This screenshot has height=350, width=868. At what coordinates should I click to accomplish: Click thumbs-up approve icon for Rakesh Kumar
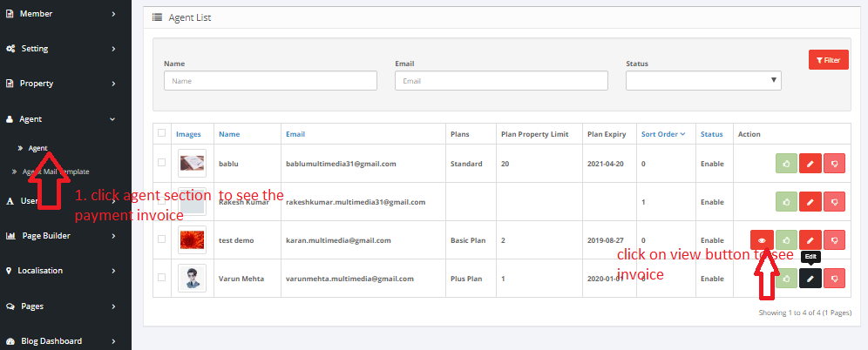787,202
